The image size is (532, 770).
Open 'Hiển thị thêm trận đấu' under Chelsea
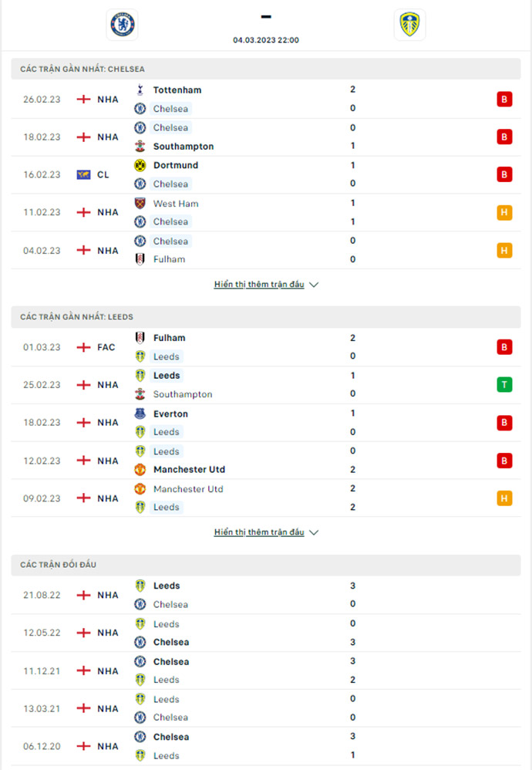[259, 285]
